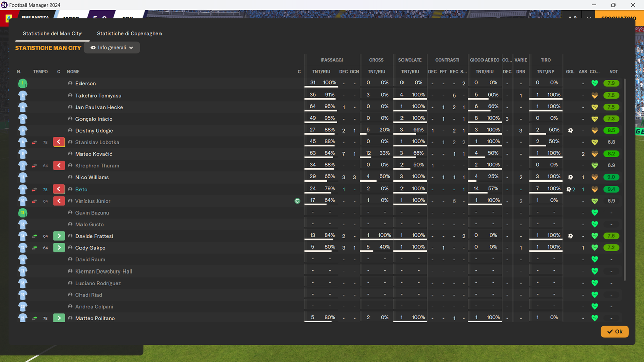Sort by the NOME column header

(73, 72)
